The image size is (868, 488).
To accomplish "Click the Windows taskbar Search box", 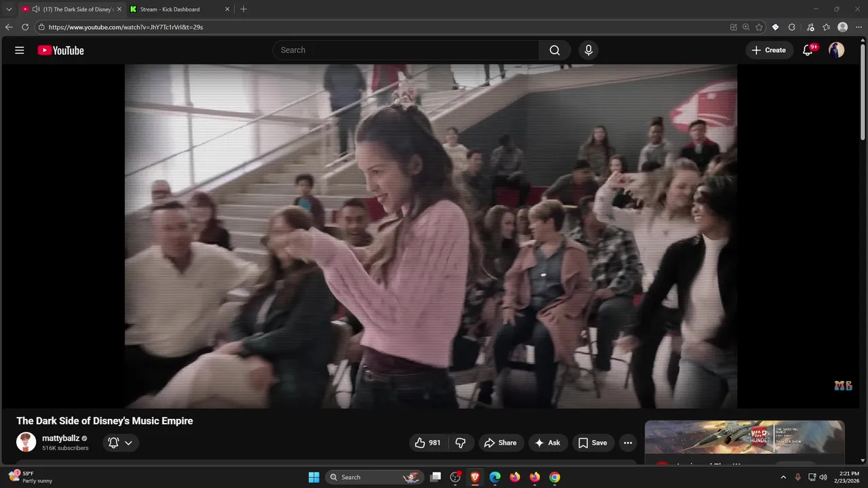I will (374, 477).
